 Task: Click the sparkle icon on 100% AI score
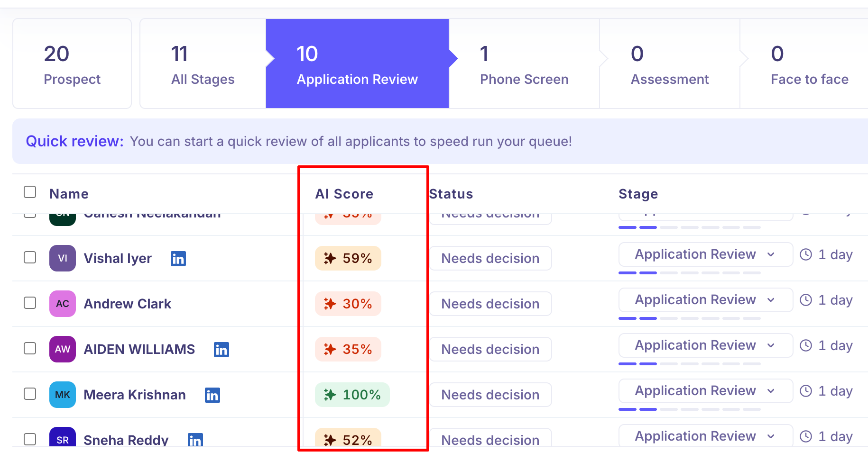click(x=330, y=395)
